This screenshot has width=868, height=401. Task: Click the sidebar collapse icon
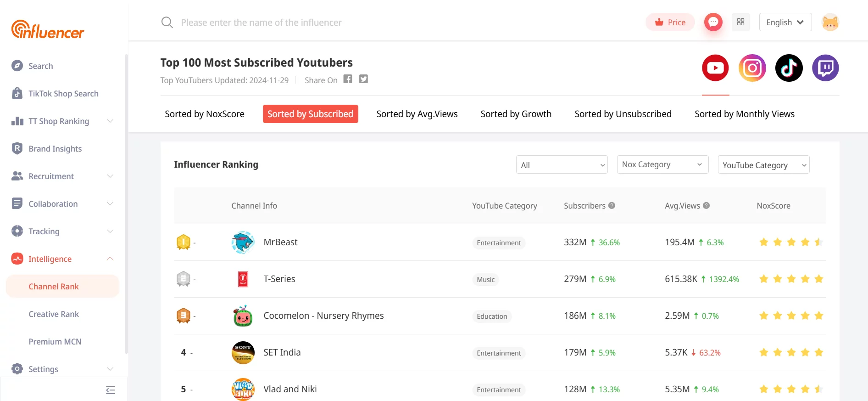pyautogui.click(x=111, y=390)
